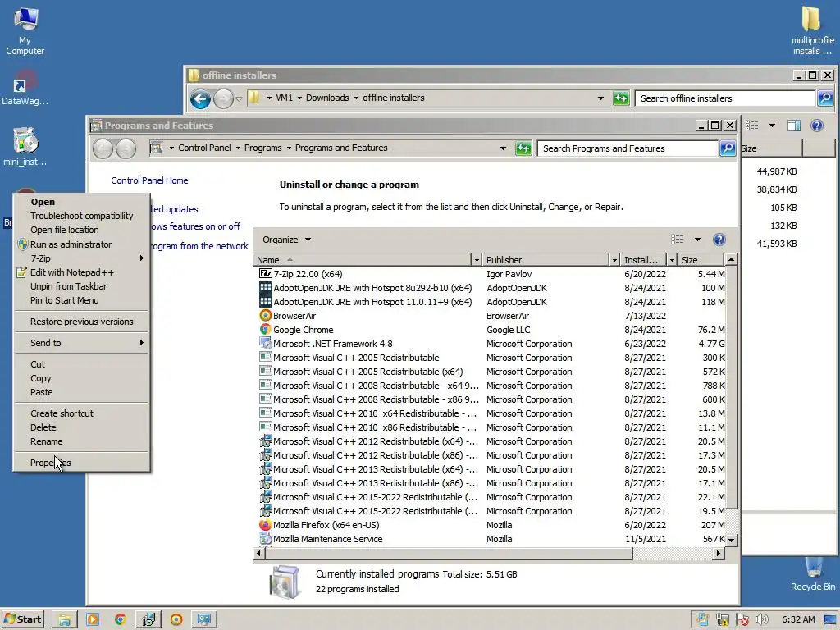Screen dimensions: 840x630
Task: Select Mozilla Firefox icon in the program list
Action: 265,525
